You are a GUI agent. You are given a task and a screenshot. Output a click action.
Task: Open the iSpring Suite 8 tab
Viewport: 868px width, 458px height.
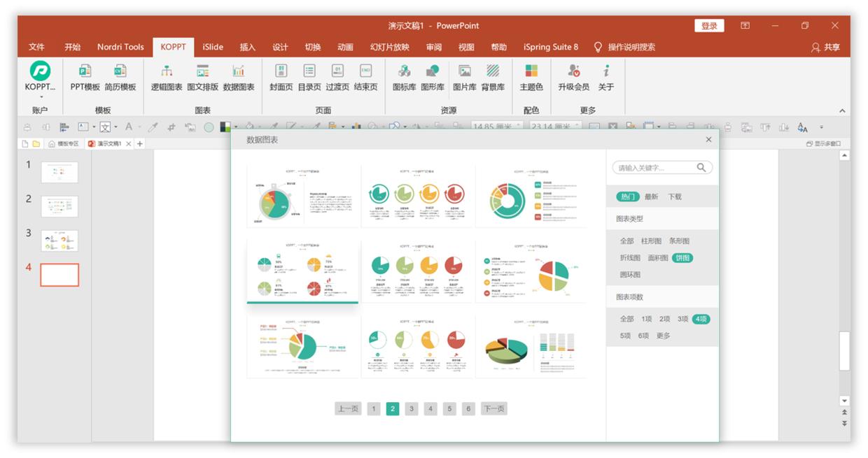click(x=551, y=47)
